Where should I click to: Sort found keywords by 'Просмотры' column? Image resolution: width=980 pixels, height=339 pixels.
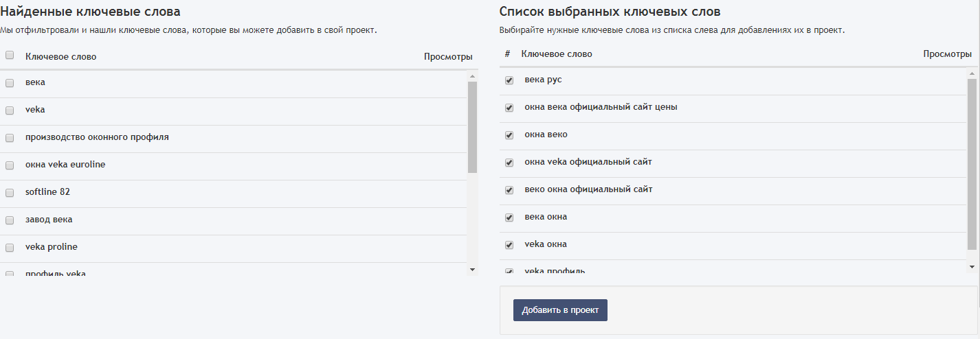coord(448,56)
